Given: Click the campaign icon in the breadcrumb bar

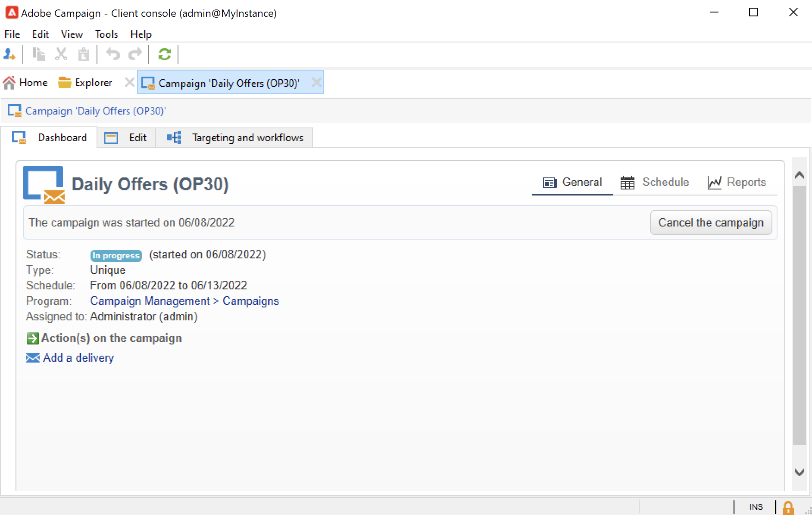Looking at the screenshot, I should pyautogui.click(x=15, y=111).
